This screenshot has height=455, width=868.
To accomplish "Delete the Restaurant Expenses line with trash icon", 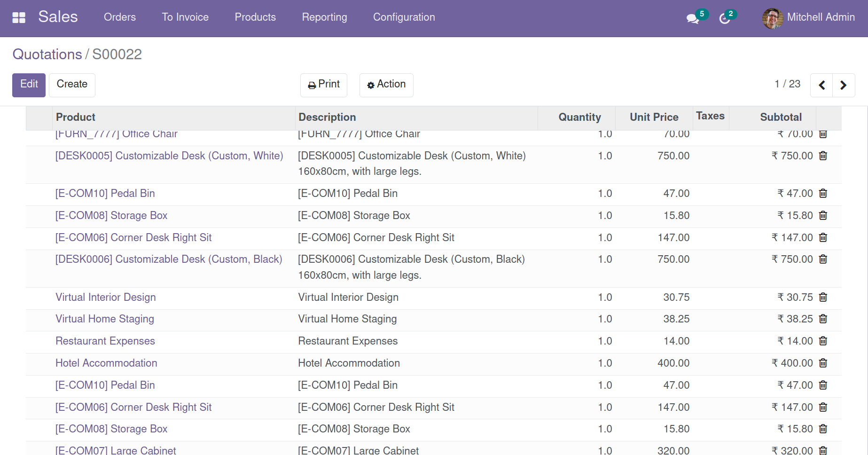I will tap(823, 341).
